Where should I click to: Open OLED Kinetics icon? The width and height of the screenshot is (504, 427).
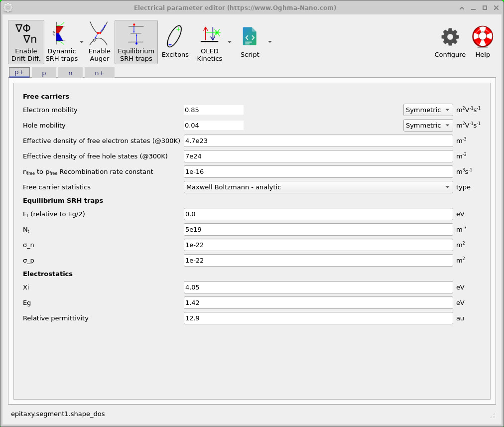(209, 42)
